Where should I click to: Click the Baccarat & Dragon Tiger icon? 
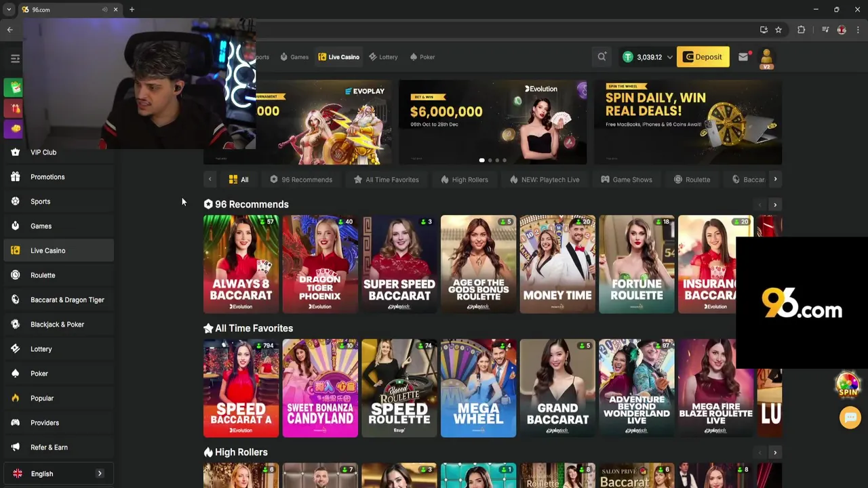click(15, 300)
